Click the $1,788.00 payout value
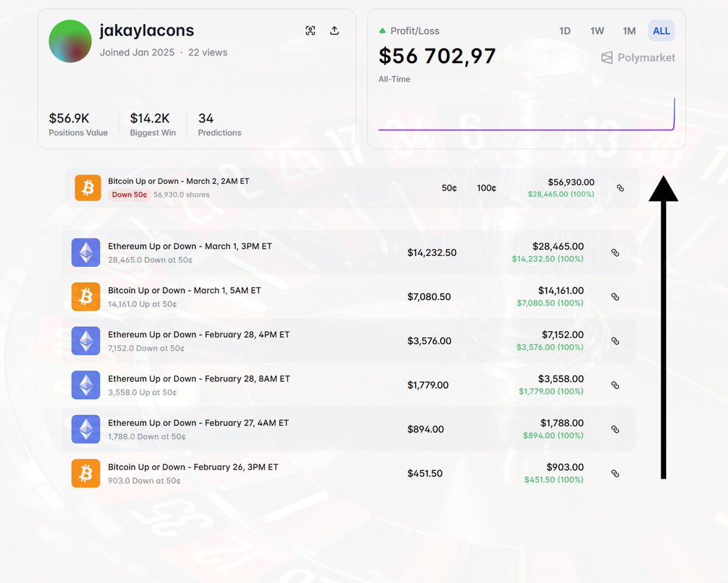The height and width of the screenshot is (583, 728). [562, 423]
